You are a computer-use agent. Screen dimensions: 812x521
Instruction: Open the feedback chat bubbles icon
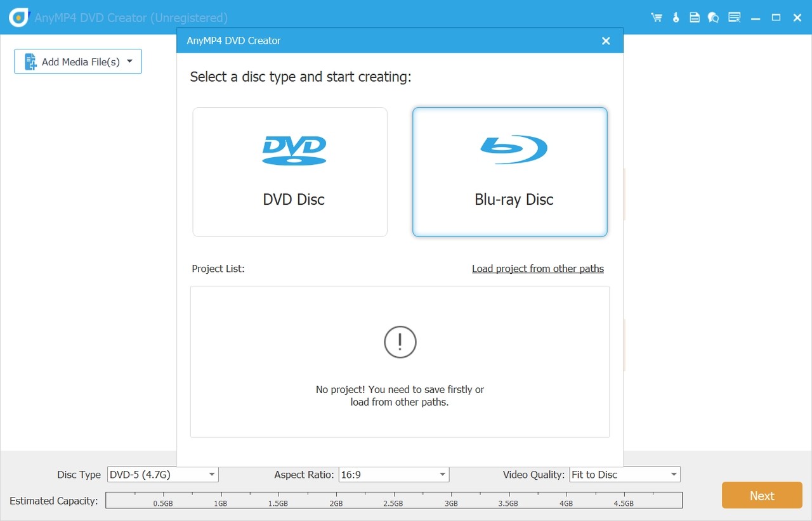(714, 18)
